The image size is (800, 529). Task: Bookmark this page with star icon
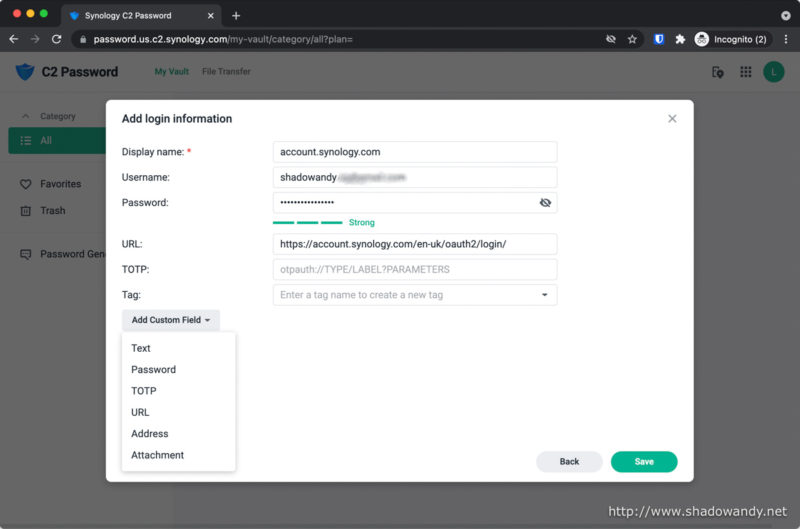tap(632, 39)
